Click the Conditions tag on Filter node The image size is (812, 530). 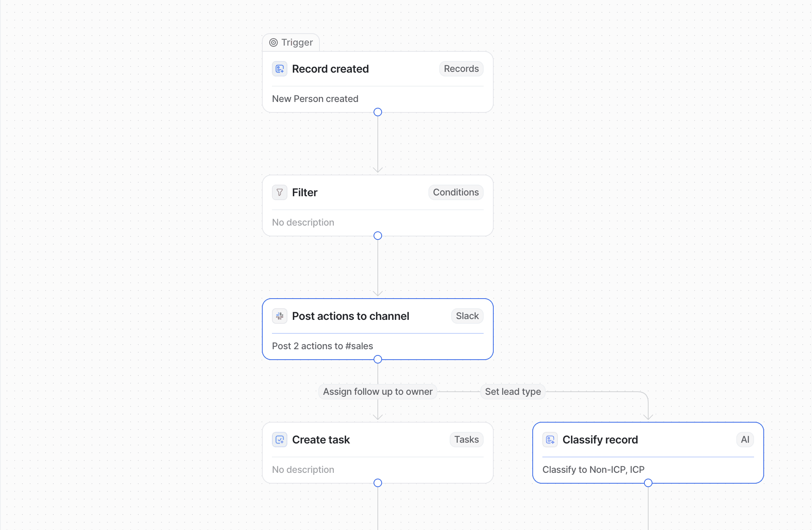point(455,192)
